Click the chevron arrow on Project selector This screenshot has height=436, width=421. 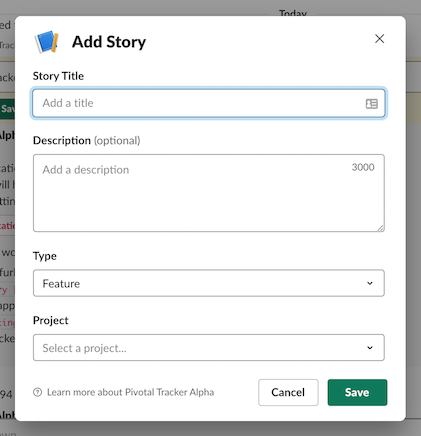[370, 348]
